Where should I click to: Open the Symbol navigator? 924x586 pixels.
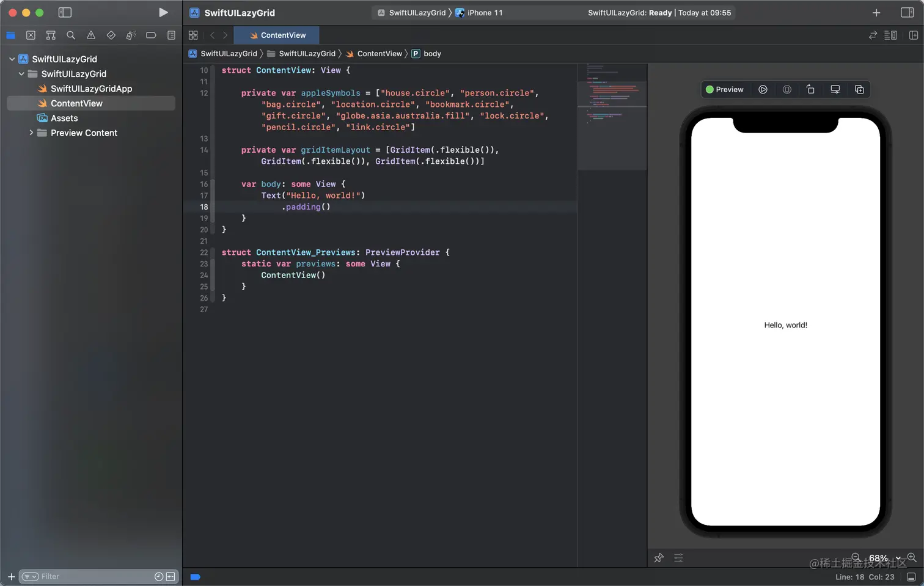[51, 35]
